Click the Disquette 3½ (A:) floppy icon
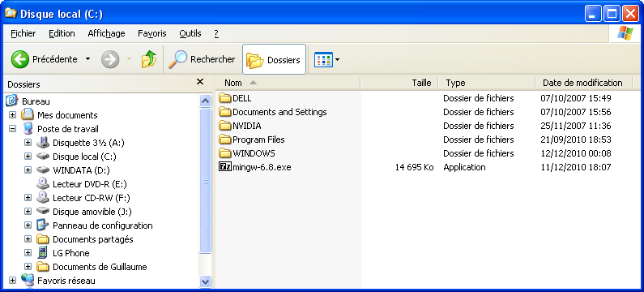 point(43,142)
